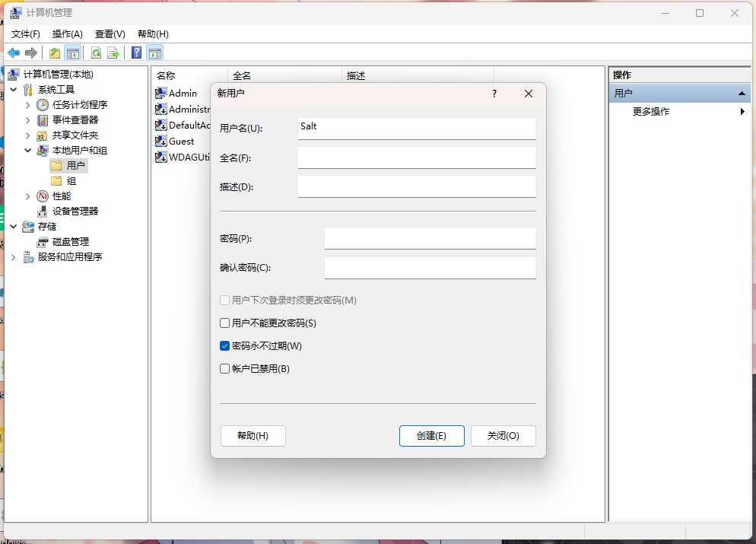
Task: Open 设备管理器 in the tree
Action: 75,211
